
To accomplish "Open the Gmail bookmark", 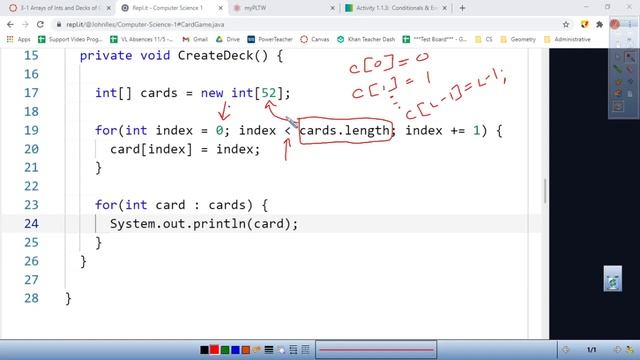I will pyautogui.click(x=195, y=39).
